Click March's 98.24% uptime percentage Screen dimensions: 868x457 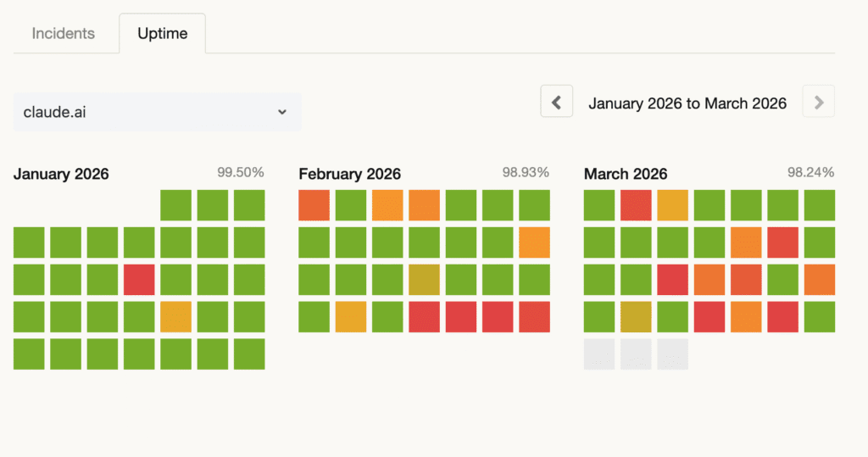(811, 172)
